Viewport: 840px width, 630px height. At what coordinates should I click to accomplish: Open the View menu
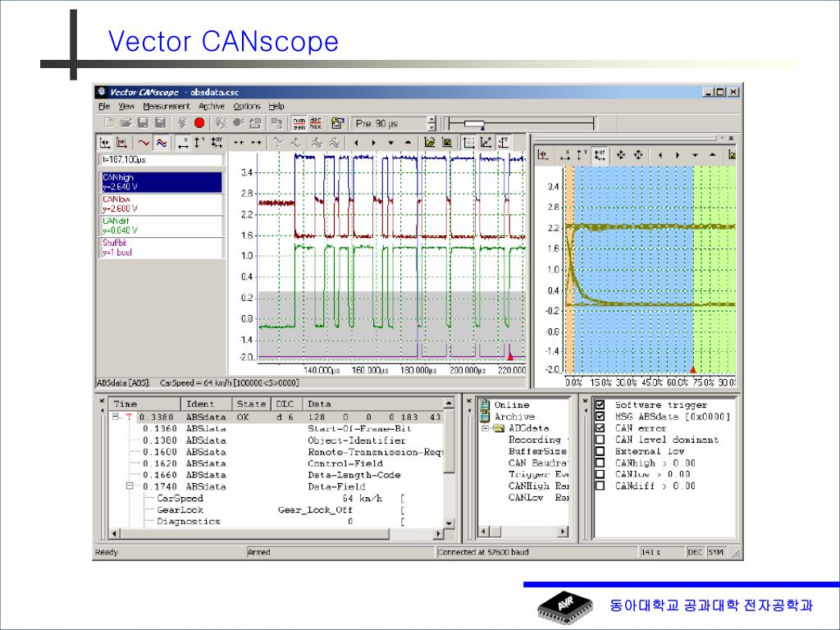click(x=126, y=106)
